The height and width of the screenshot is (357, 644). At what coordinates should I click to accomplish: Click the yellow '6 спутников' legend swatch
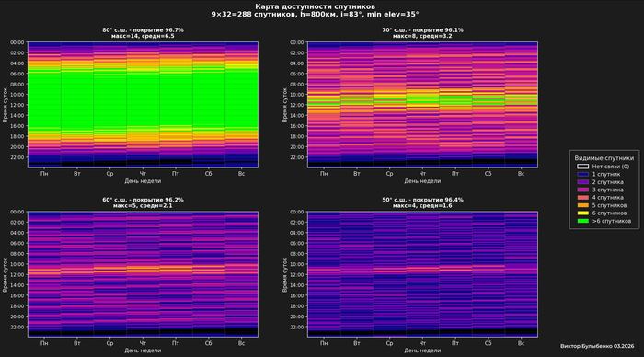tap(582, 213)
